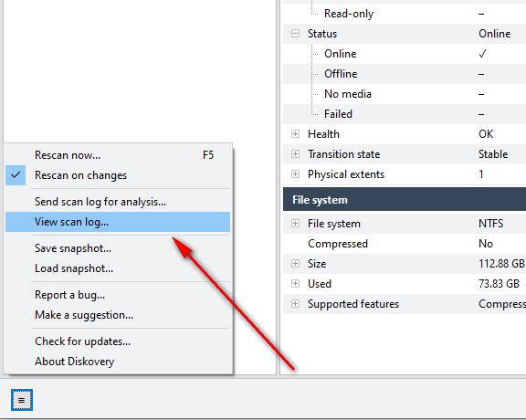526x420 pixels.
Task: Expand the Health property row
Action: [295, 134]
